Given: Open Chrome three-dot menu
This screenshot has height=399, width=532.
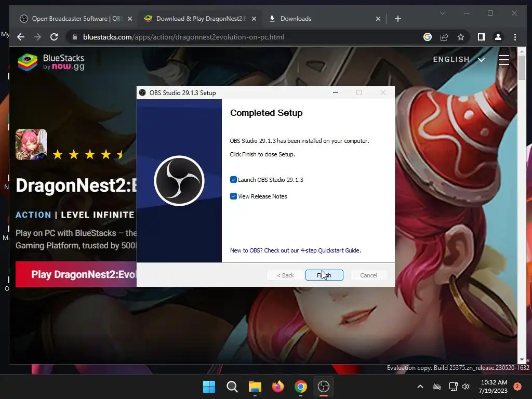Looking at the screenshot, I should tap(515, 37).
